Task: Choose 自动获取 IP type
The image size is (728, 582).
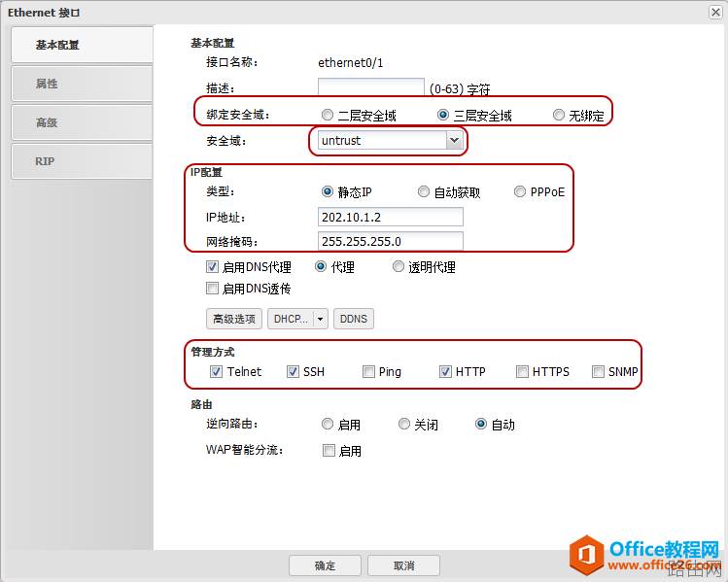Action: (424, 191)
